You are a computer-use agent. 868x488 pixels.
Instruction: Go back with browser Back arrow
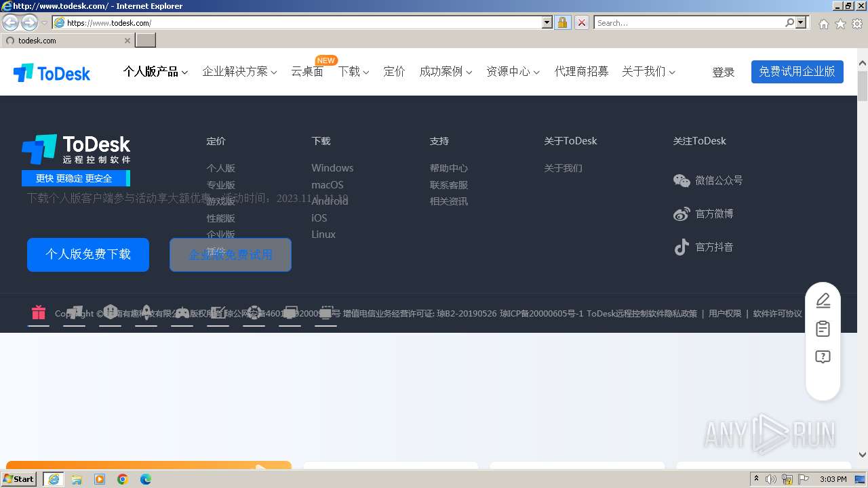pos(10,22)
